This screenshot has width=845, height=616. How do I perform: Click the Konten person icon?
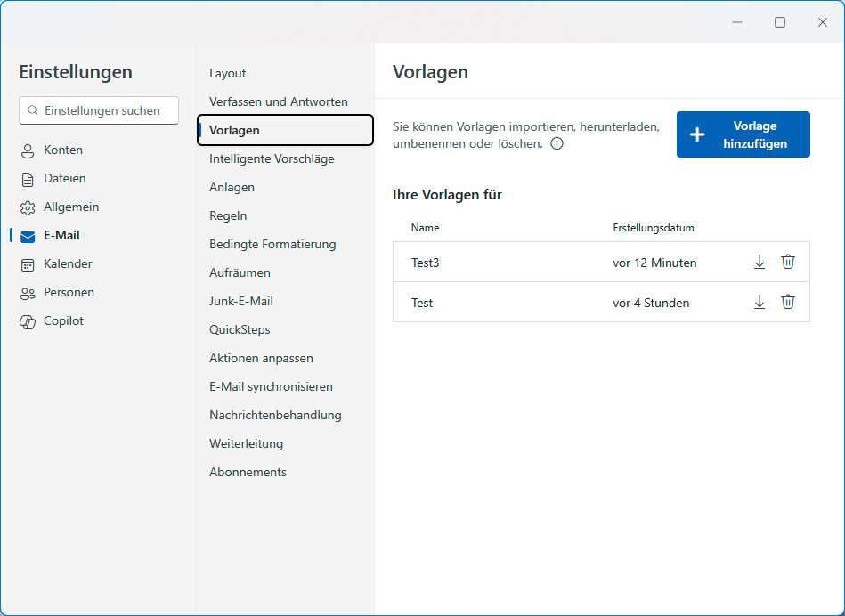tap(28, 151)
